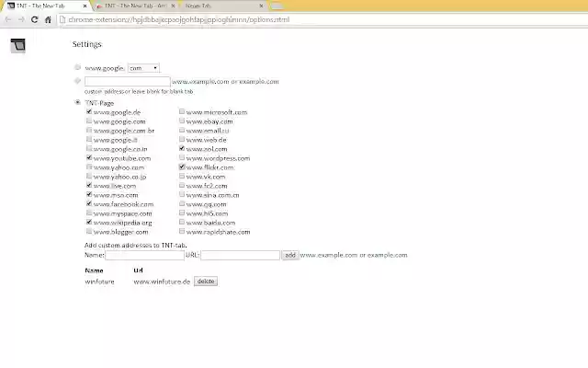
Task: Open the google domain 'com' dropdown
Action: click(143, 68)
